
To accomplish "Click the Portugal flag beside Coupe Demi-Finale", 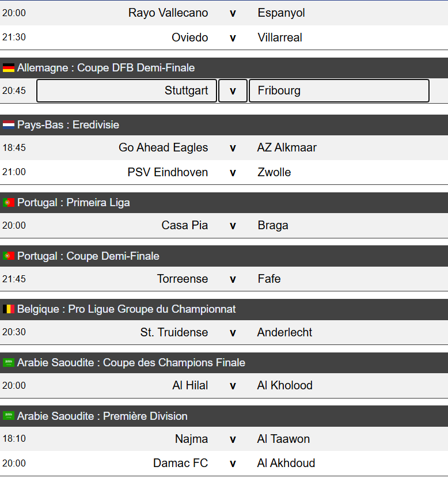I will tap(9, 256).
